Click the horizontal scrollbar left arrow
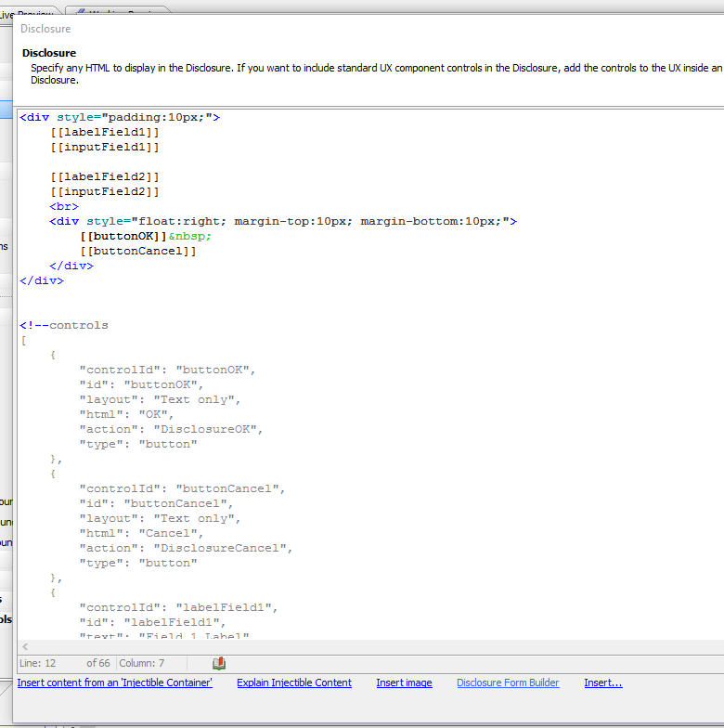 [25, 646]
